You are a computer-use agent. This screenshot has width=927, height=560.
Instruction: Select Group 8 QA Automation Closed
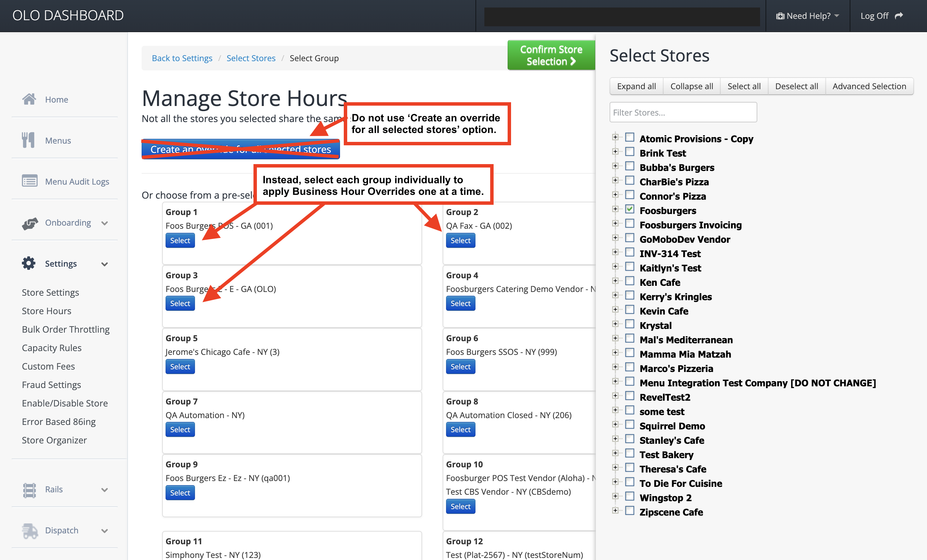coord(460,429)
